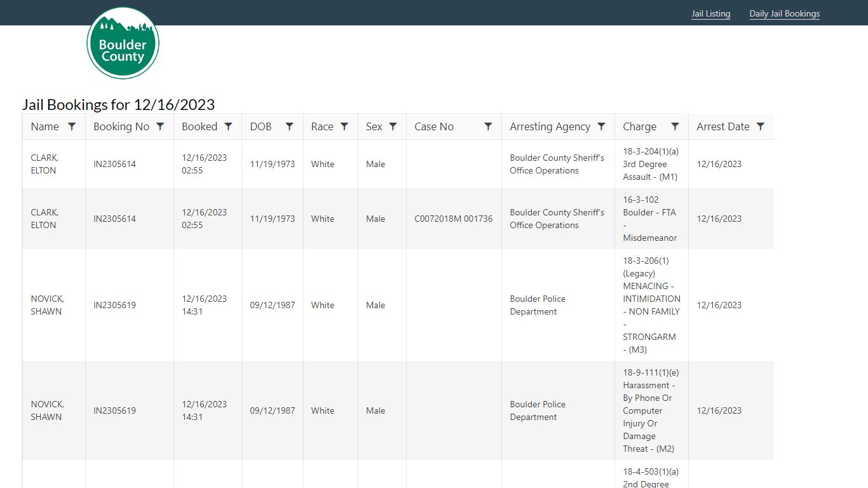Open the Case No column filter icon
The height and width of the screenshot is (488, 868).
[488, 126]
